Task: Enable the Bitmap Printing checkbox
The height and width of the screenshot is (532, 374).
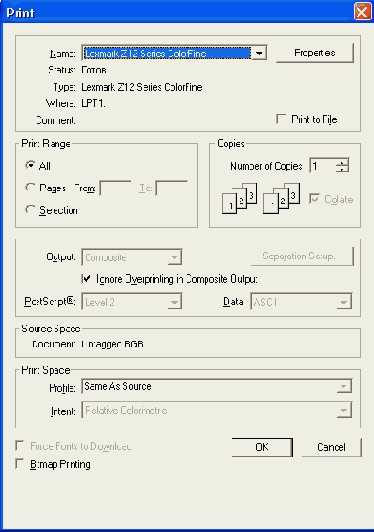Action: 20,463
